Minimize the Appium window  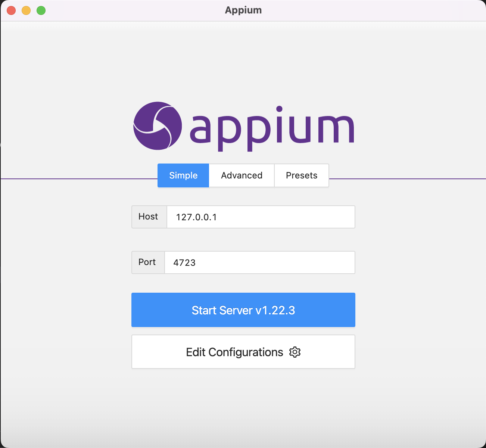(x=26, y=10)
